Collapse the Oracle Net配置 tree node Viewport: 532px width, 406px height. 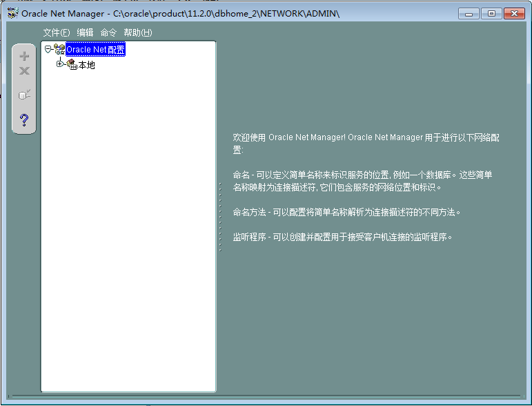(x=48, y=50)
